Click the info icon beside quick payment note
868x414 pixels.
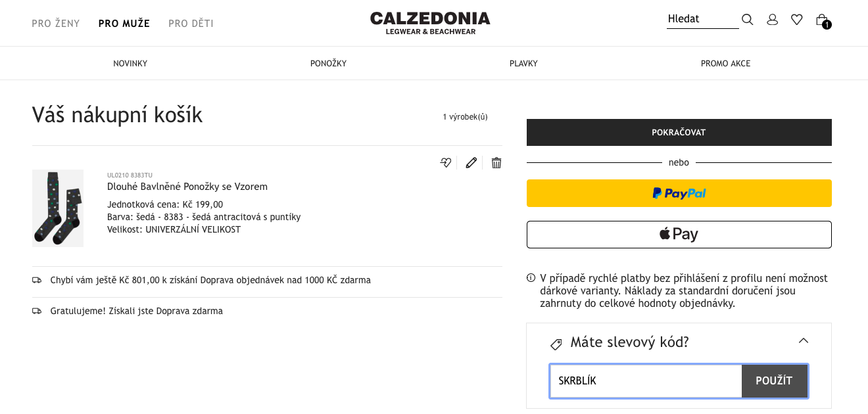pyautogui.click(x=531, y=278)
